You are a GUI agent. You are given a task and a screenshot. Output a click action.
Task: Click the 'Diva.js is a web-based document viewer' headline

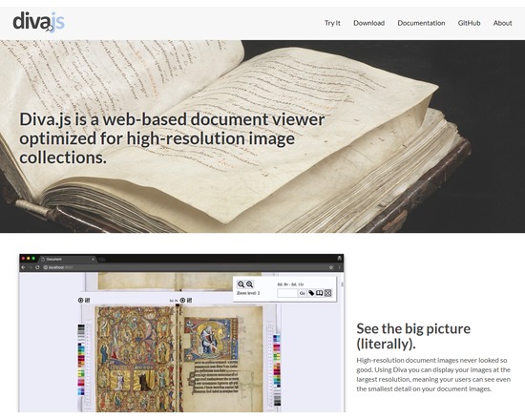tap(172, 138)
